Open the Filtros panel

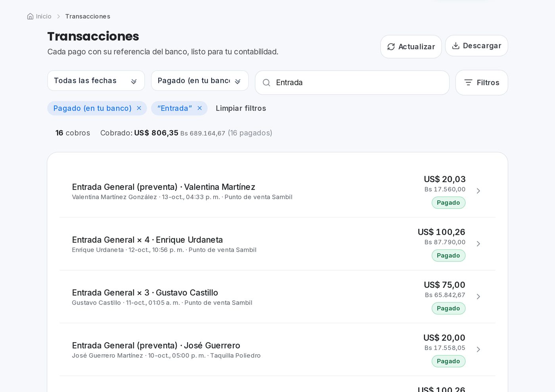click(x=482, y=83)
